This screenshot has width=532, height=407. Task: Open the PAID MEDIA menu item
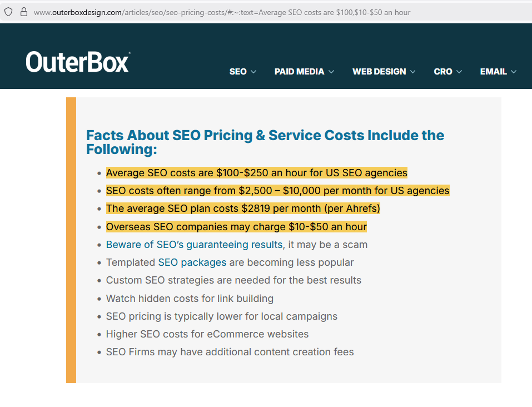(x=299, y=72)
